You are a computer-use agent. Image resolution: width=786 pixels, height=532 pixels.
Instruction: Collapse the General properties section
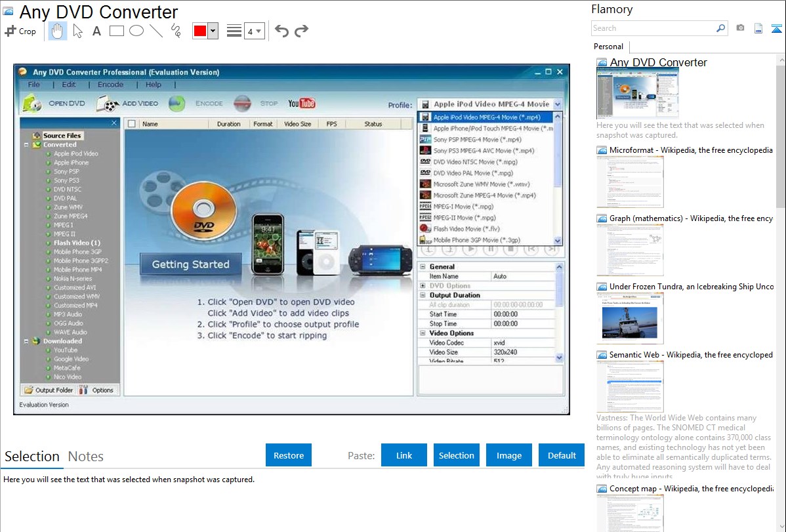[x=423, y=267]
